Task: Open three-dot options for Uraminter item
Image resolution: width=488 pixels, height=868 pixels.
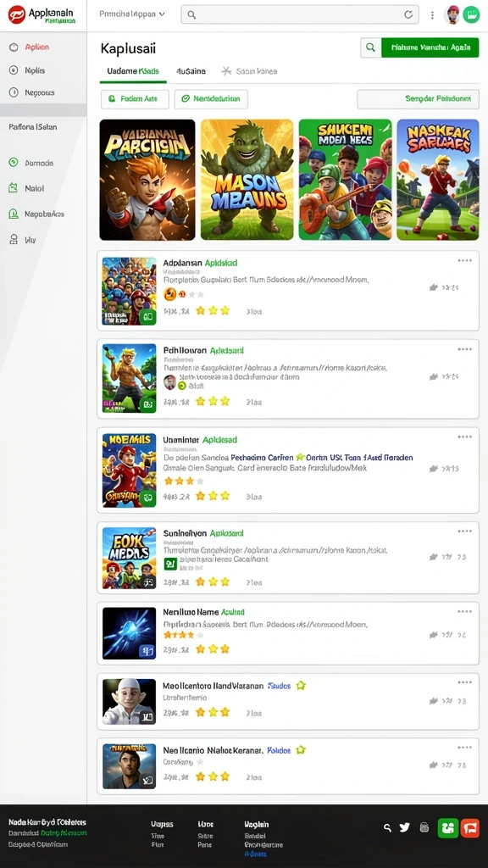Action: click(x=465, y=437)
